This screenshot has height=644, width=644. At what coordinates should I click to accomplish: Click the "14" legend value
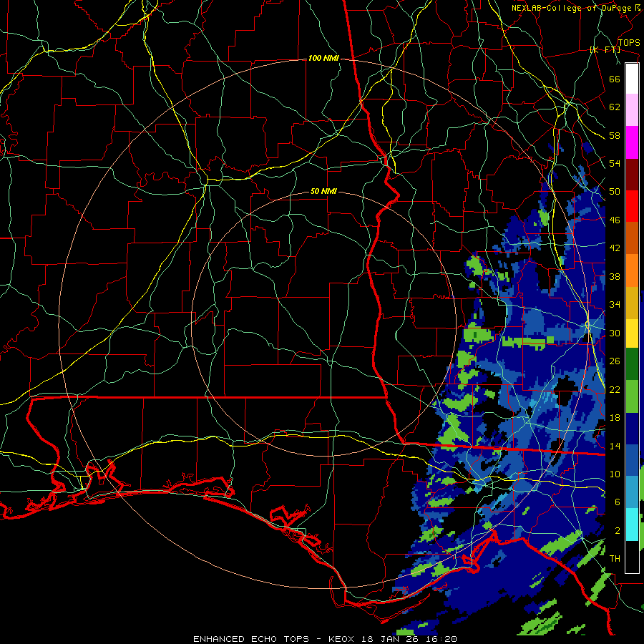615,446
